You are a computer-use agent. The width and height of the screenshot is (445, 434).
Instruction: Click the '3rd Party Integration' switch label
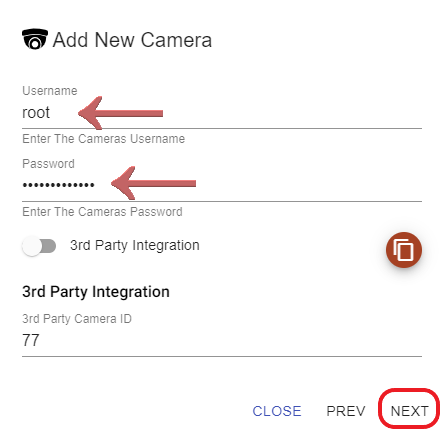[x=135, y=245]
